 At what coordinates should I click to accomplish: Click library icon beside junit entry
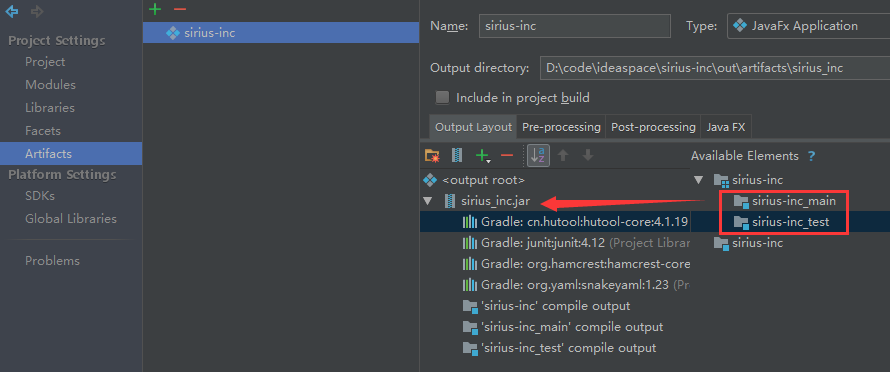469,243
